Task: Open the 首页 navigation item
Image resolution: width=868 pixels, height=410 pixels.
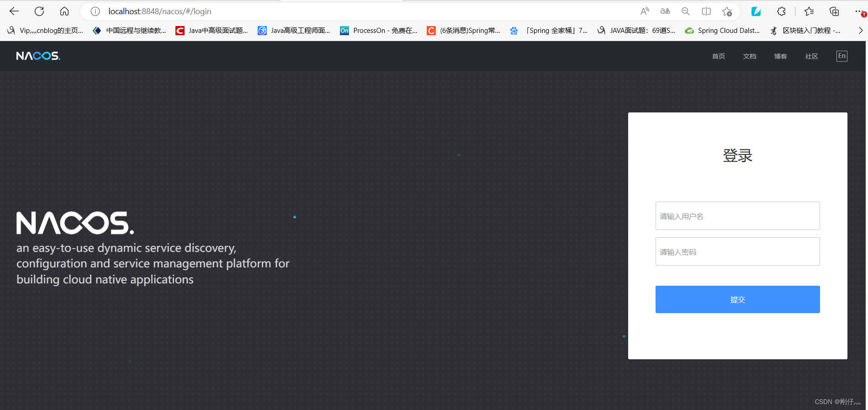Action: click(x=719, y=56)
